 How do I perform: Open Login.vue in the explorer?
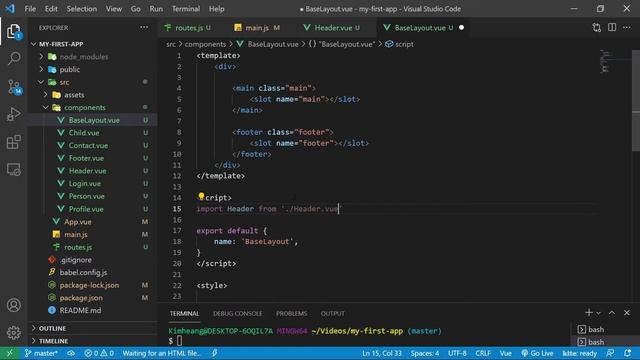[x=84, y=183]
